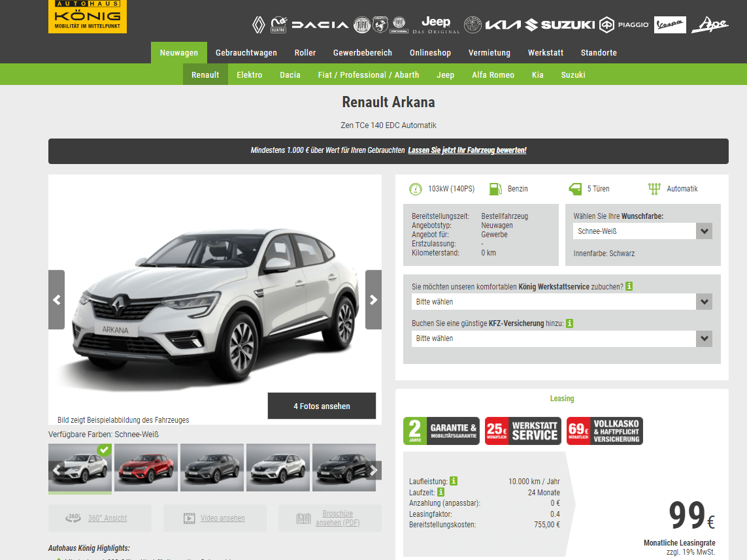
Task: Click the 25€ Werkstatt Service badge
Action: (523, 431)
